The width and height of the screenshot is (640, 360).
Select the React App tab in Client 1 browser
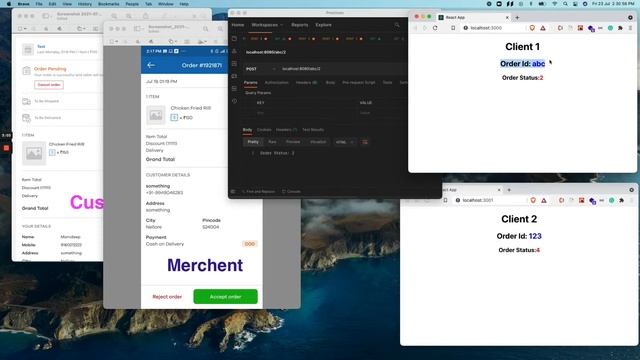(473, 18)
